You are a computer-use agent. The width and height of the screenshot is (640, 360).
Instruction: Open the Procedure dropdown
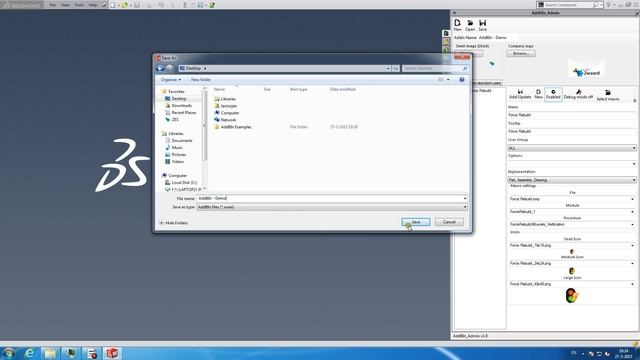[571, 224]
